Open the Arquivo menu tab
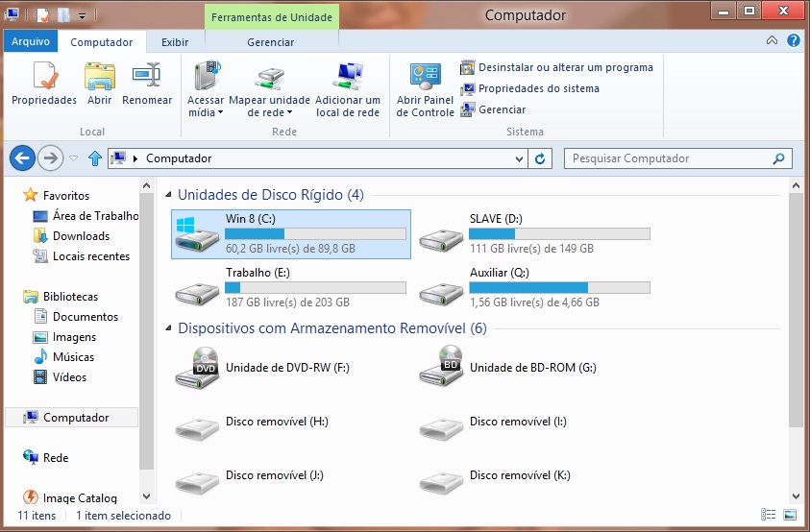The width and height of the screenshot is (810, 532). click(31, 42)
